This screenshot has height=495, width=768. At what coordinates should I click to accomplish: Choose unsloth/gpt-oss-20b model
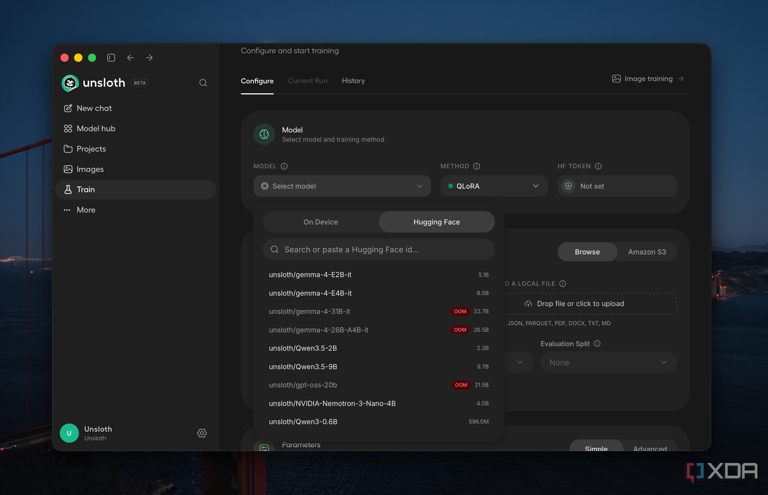[x=379, y=385]
